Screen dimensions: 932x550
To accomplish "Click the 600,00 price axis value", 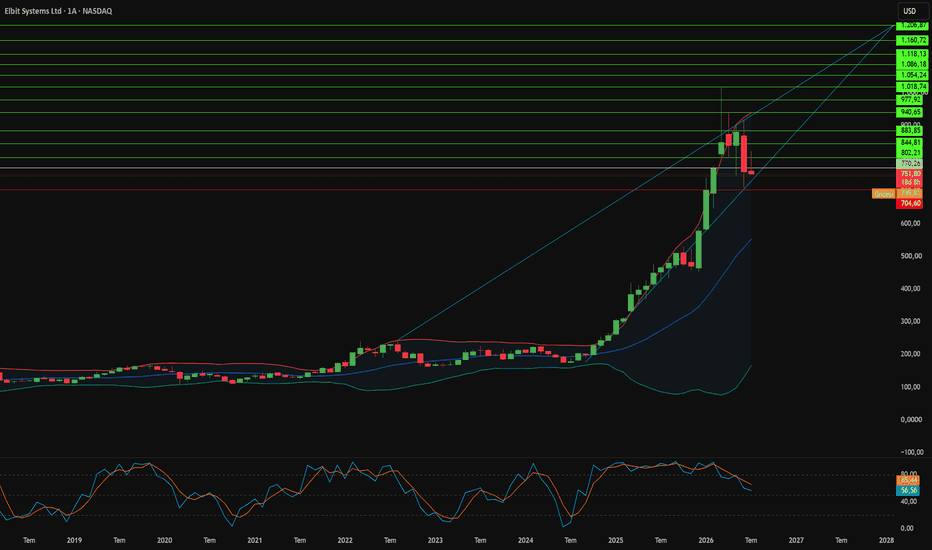I will [911, 224].
